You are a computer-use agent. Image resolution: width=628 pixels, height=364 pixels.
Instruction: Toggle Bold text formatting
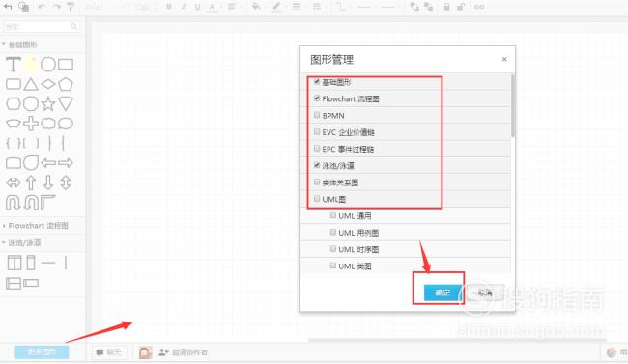169,7
